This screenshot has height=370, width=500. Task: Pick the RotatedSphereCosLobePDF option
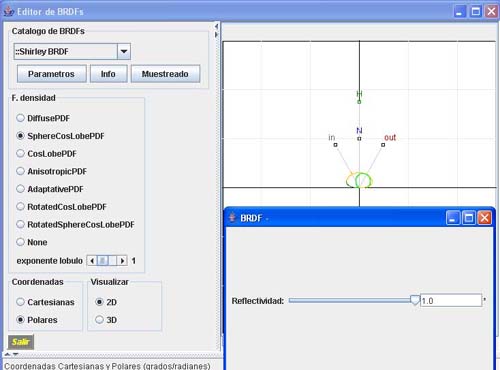coord(20,224)
